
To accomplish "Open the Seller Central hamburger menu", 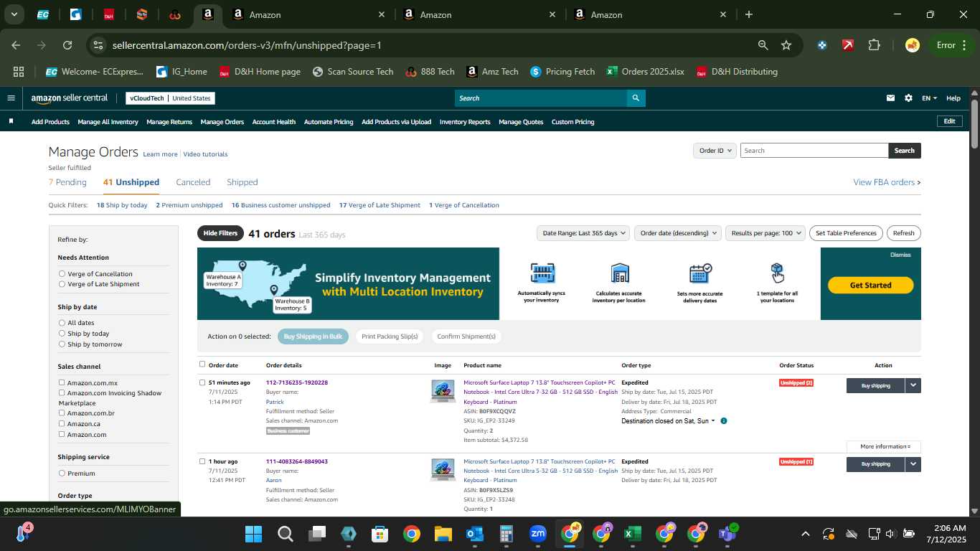I will coord(11,98).
